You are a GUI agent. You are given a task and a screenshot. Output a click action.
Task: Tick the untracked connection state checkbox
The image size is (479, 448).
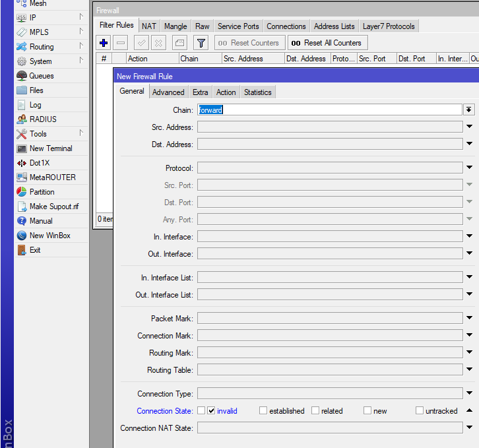tap(420, 410)
